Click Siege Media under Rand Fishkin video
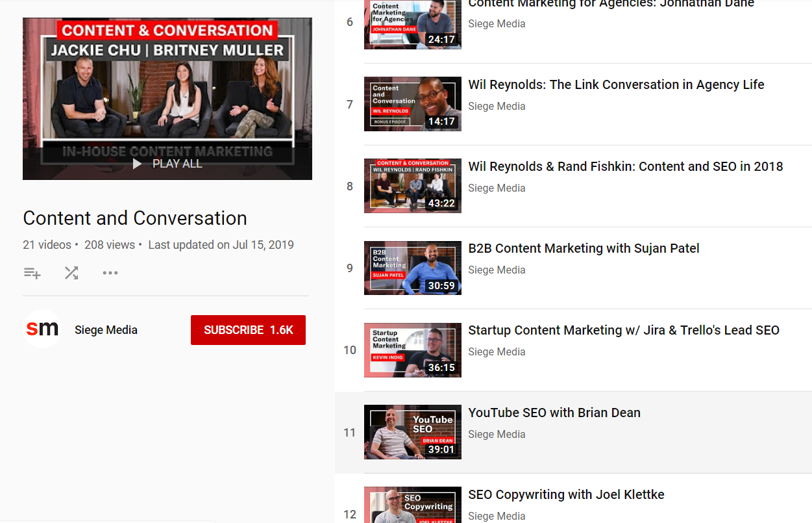The width and height of the screenshot is (812, 523). point(497,188)
